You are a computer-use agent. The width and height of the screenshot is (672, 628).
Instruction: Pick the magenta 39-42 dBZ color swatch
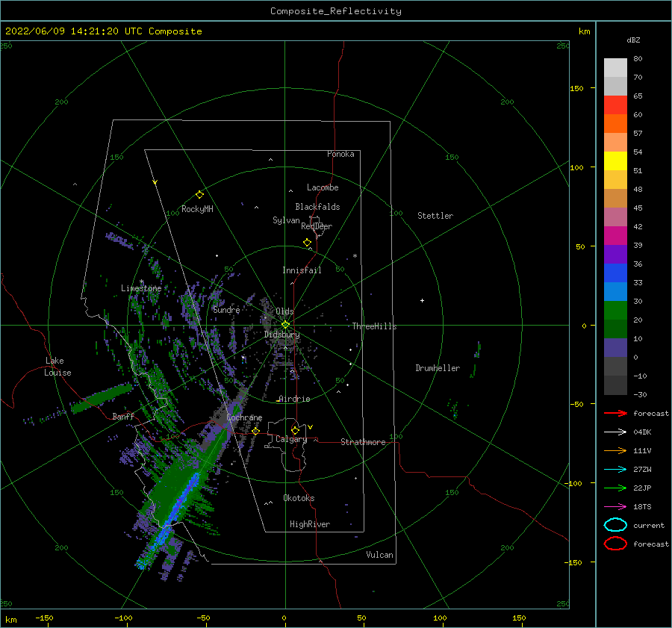click(615, 236)
